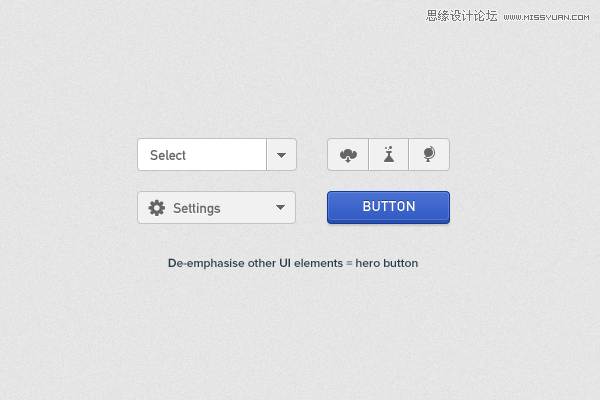Click the Settings text label

(196, 208)
